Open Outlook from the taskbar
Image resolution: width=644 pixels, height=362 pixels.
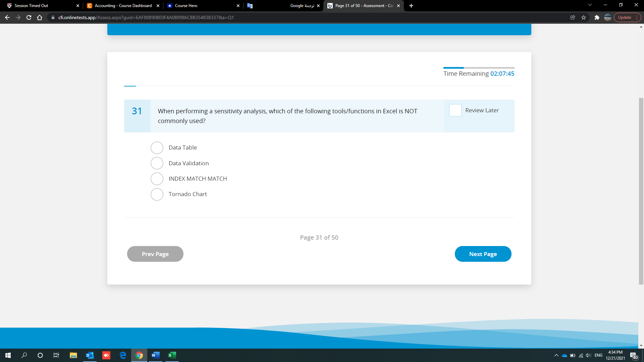click(x=90, y=355)
